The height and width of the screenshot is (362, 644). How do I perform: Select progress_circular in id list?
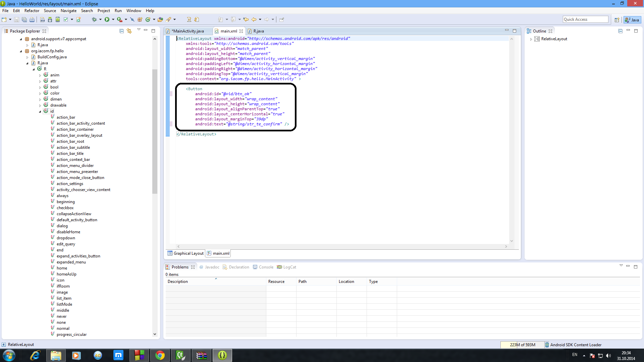coord(71,335)
